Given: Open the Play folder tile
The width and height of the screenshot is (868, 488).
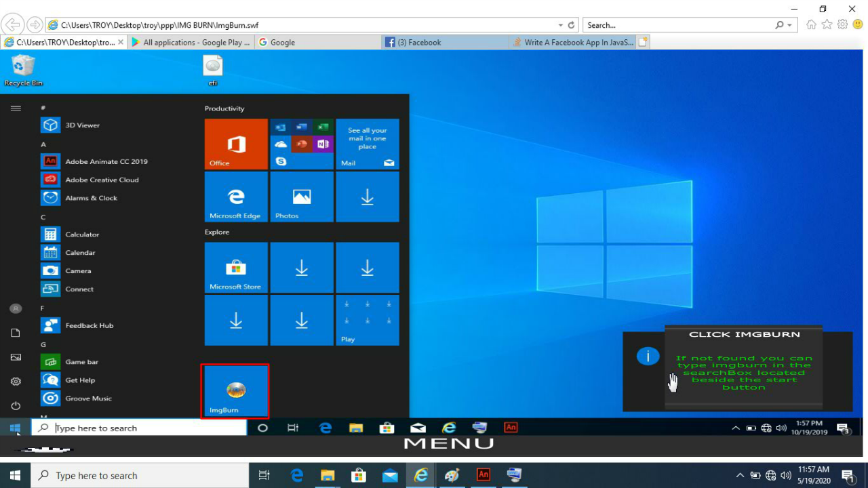Looking at the screenshot, I should pos(368,320).
